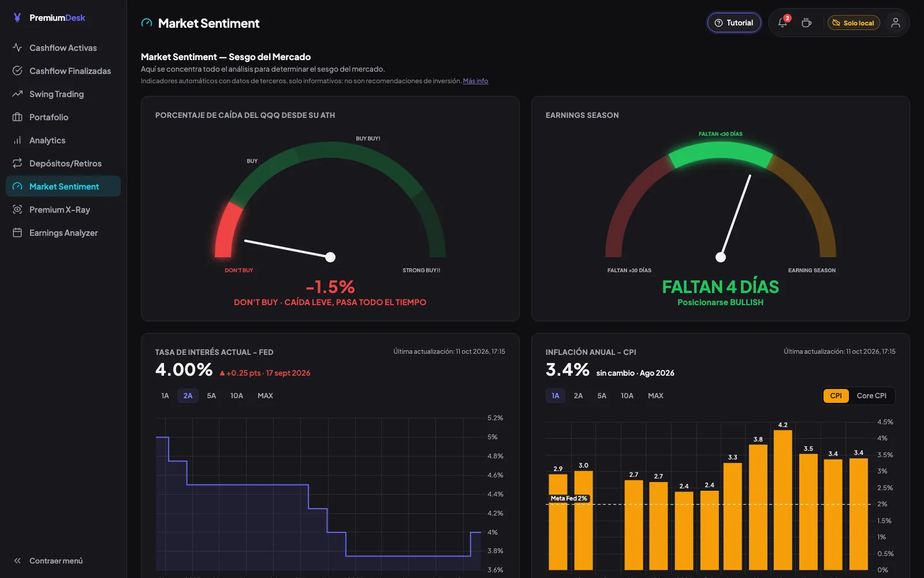924x578 pixels.
Task: Switch inflation chart to CPI
Action: (836, 395)
